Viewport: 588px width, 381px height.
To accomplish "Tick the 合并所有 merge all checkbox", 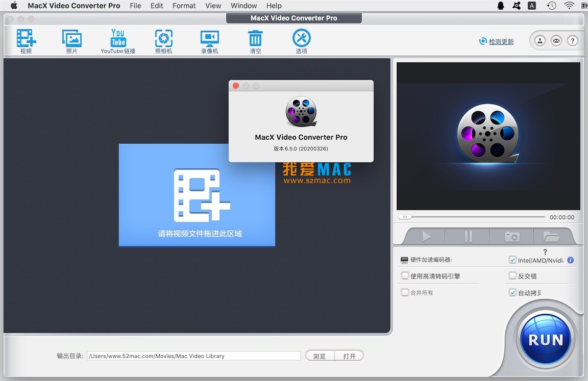I will (405, 292).
